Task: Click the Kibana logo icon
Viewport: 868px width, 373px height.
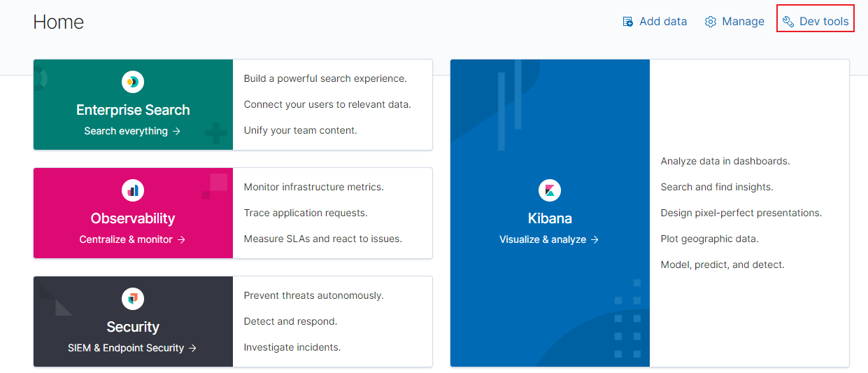Action: click(550, 190)
